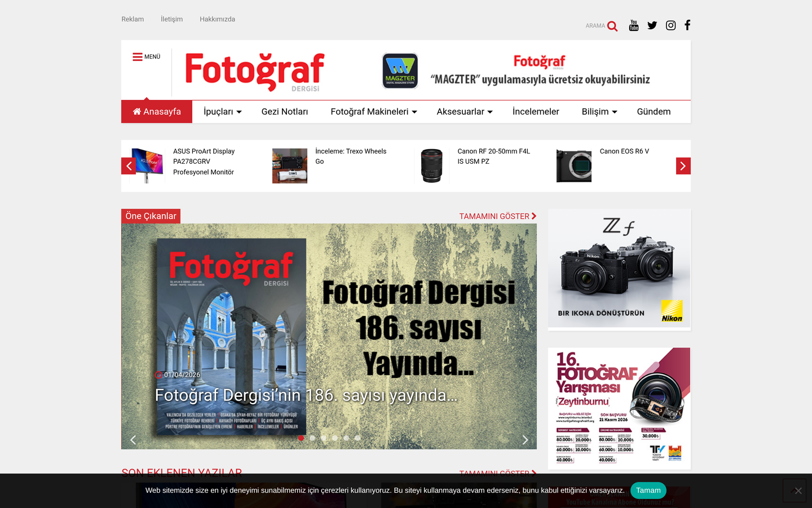This screenshot has width=812, height=508.
Task: Open the 186. sayısı yayında headline
Action: (306, 395)
